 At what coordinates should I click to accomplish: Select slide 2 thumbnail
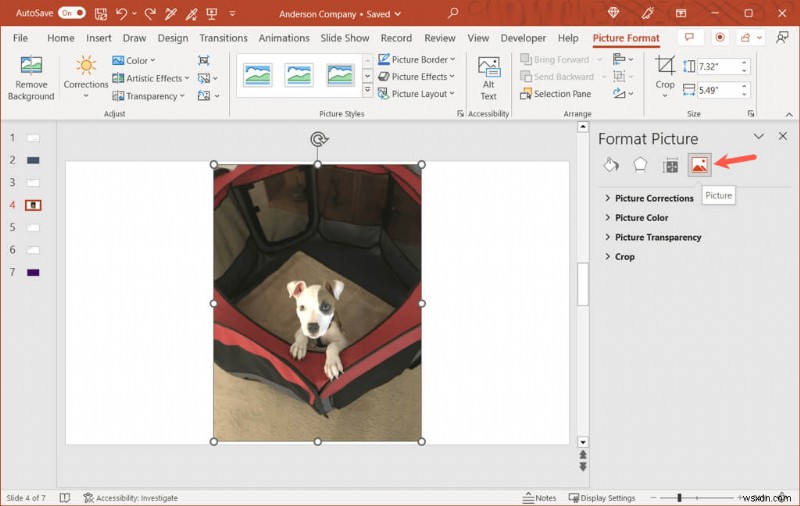click(33, 160)
